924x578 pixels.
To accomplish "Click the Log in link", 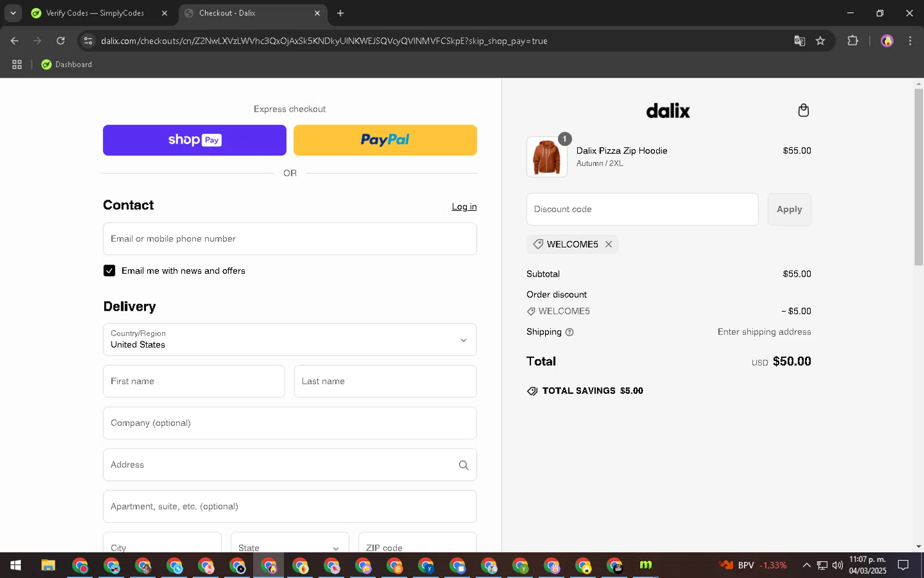I will tap(464, 206).
